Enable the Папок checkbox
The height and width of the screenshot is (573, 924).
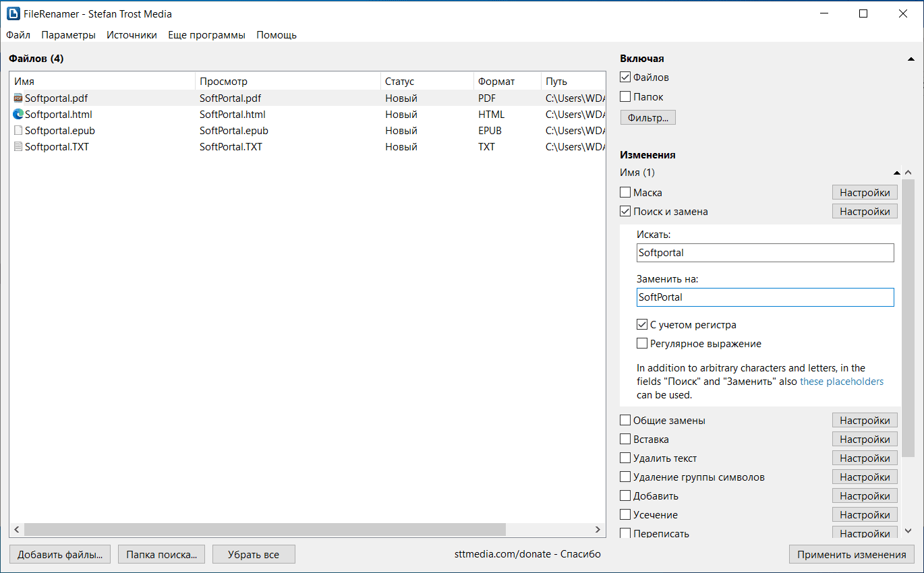click(x=625, y=96)
